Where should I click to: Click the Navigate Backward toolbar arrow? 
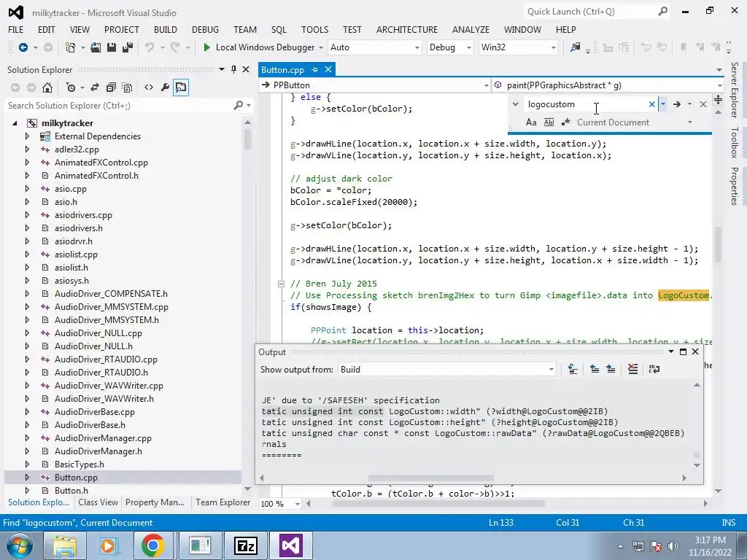(23, 47)
